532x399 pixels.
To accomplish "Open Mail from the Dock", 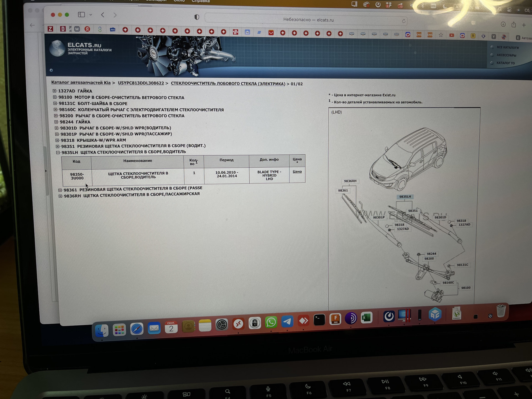I will (154, 328).
